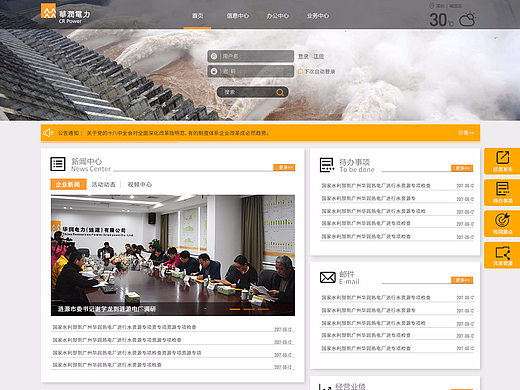Select the 活动动态 tab
520x390 pixels.
click(103, 184)
